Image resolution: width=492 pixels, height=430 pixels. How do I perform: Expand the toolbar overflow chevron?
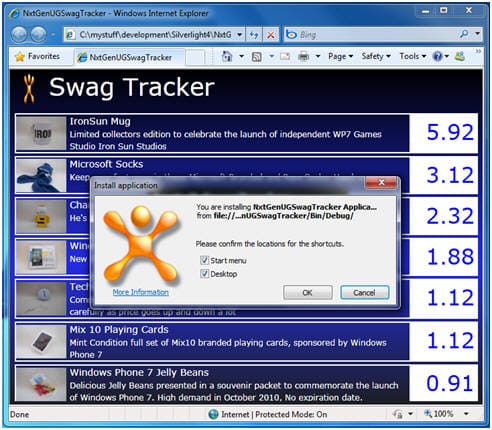point(478,51)
